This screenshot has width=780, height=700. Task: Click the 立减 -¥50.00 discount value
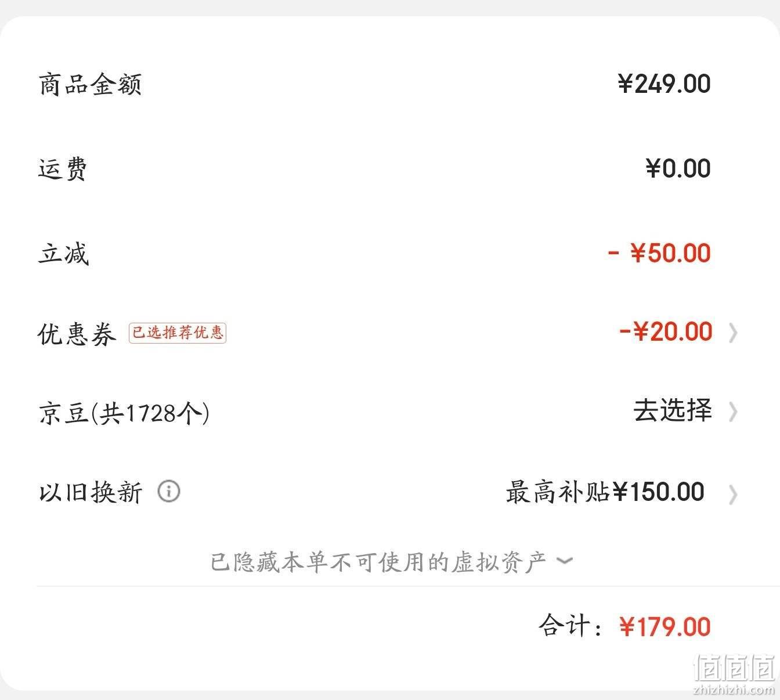659,254
